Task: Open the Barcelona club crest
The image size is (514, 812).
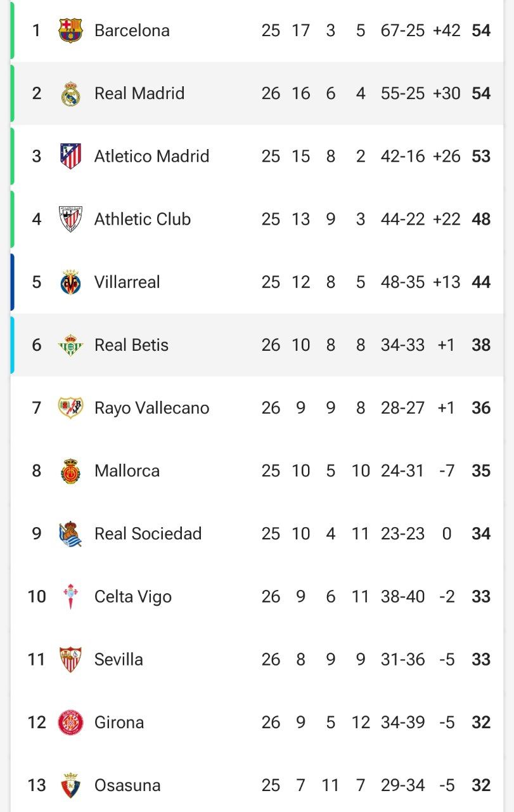Action: pos(70,30)
